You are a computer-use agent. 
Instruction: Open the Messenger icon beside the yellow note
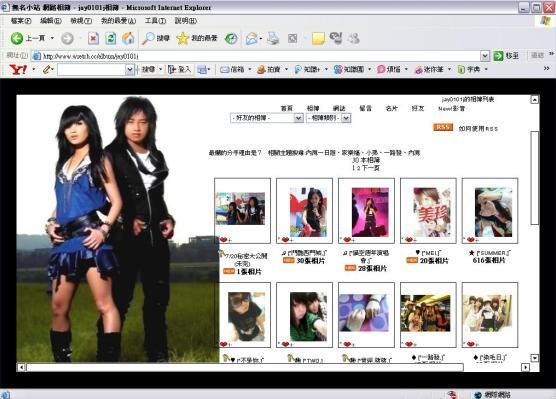point(336,38)
